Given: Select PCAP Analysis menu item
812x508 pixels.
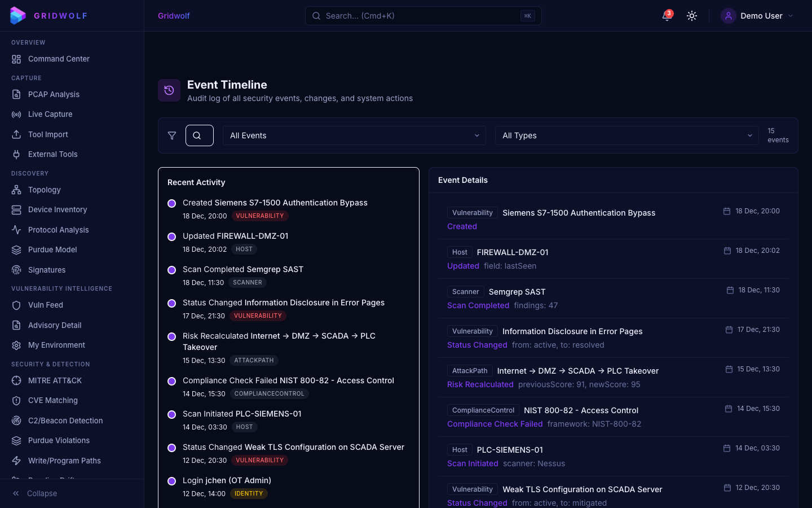Looking at the screenshot, I should tap(54, 94).
